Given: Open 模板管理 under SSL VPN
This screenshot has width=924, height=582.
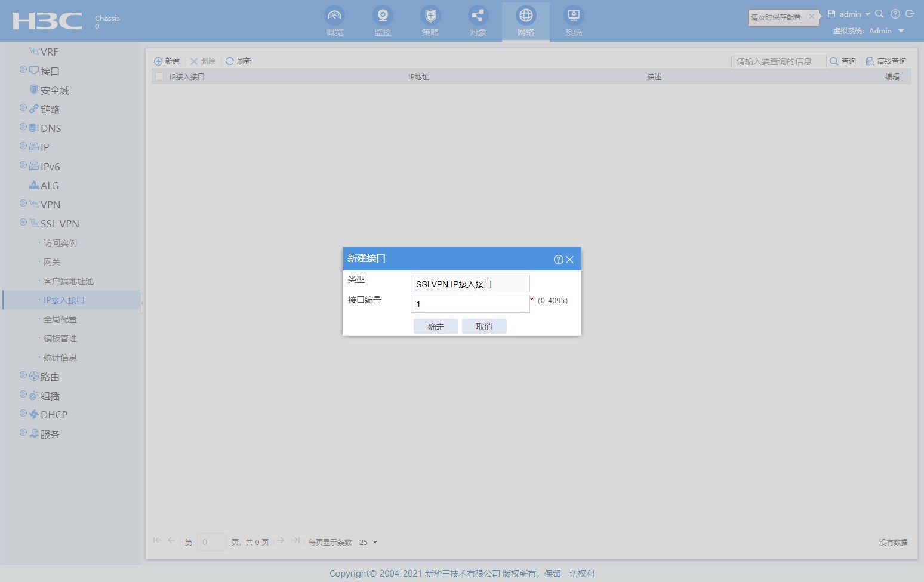Looking at the screenshot, I should coord(60,338).
